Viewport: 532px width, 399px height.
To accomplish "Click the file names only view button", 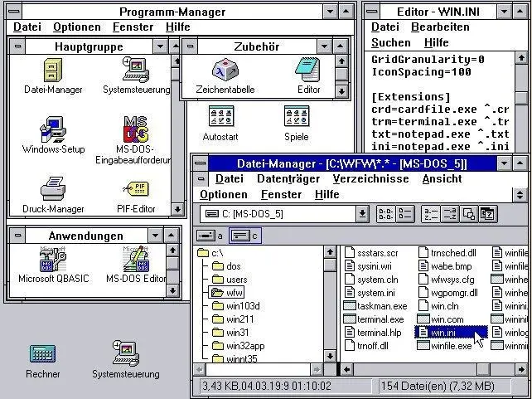I will pyautogui.click(x=386, y=214).
